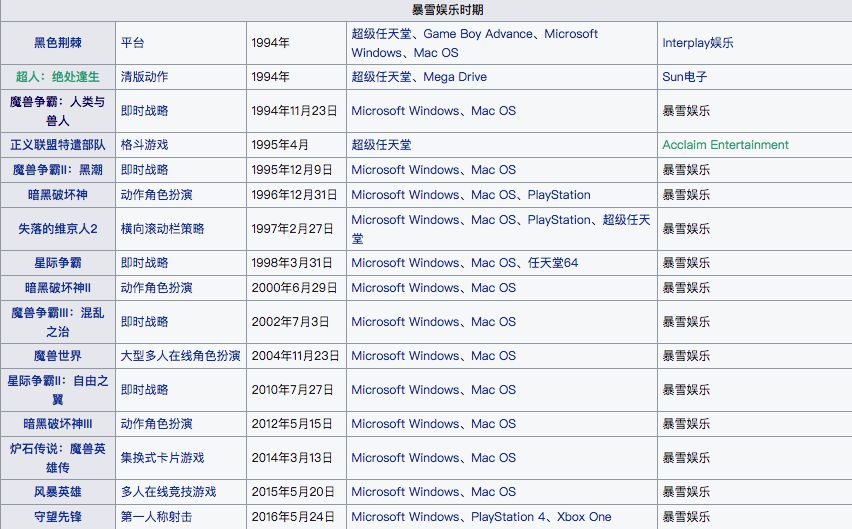Viewport: 852px width, 529px height.
Task: Select the date 1996年12月31日
Action: point(295,195)
